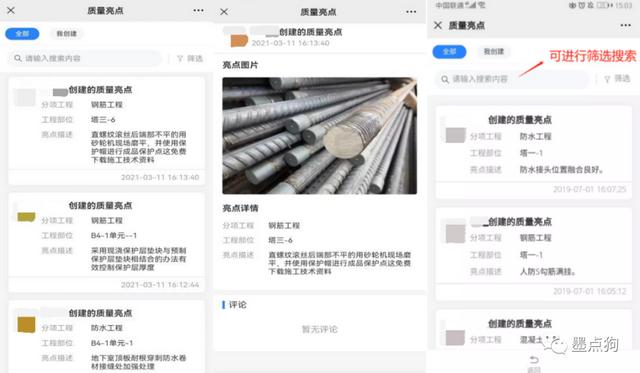This screenshot has height=373, width=640.
Task: Close the left 质量亮点 list screen
Action: (11, 11)
